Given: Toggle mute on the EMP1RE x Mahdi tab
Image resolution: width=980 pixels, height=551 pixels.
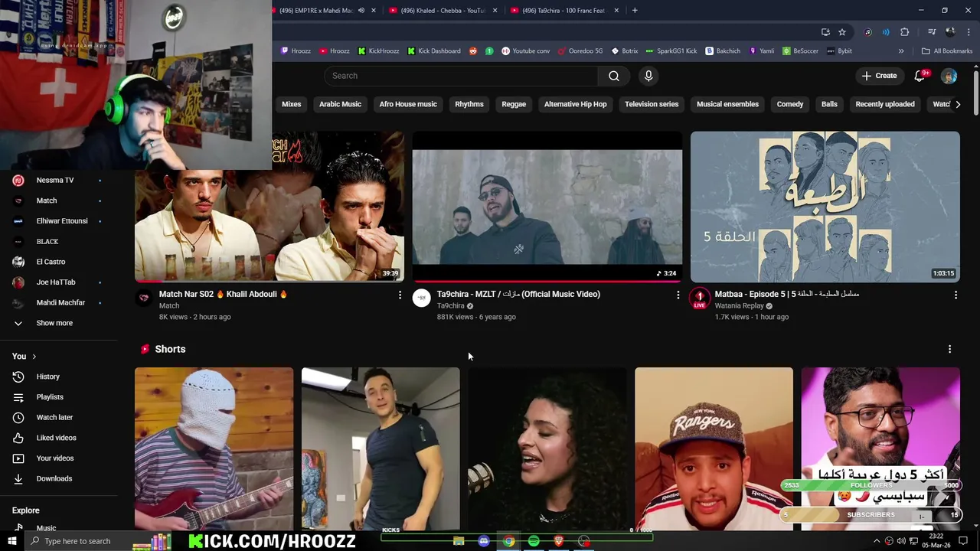Looking at the screenshot, I should click(x=361, y=10).
